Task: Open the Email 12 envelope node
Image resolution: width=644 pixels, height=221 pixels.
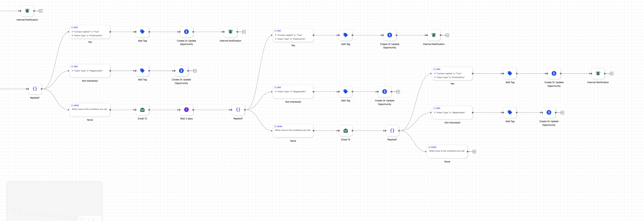Action: click(142, 110)
